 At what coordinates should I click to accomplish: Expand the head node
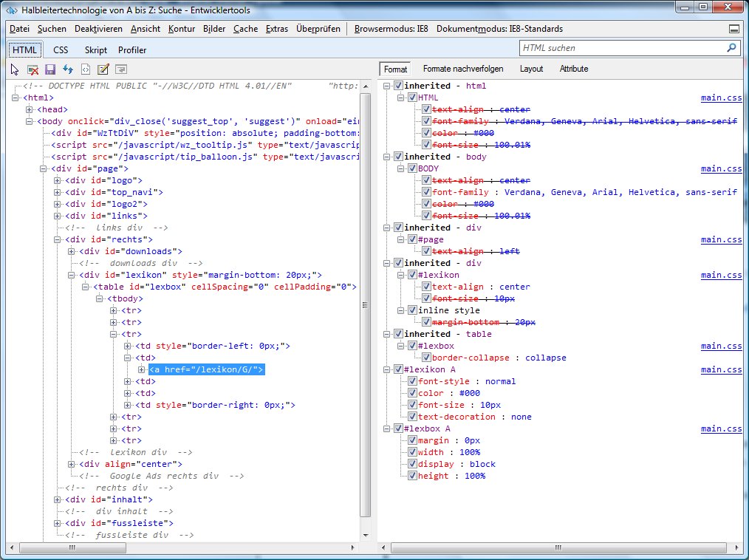29,109
